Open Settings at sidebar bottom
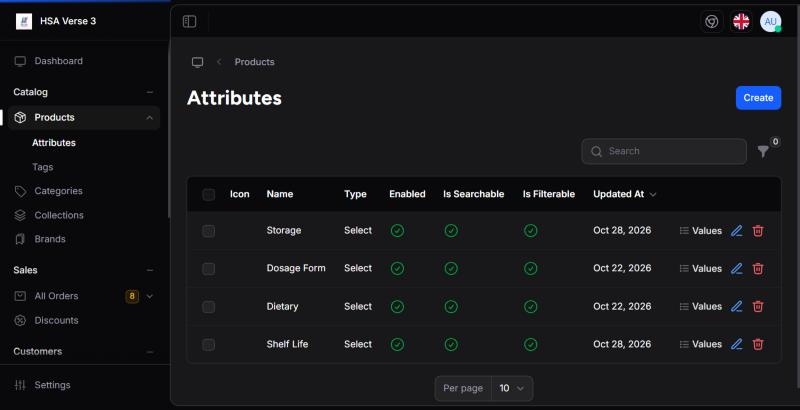This screenshot has height=410, width=800. [x=52, y=386]
